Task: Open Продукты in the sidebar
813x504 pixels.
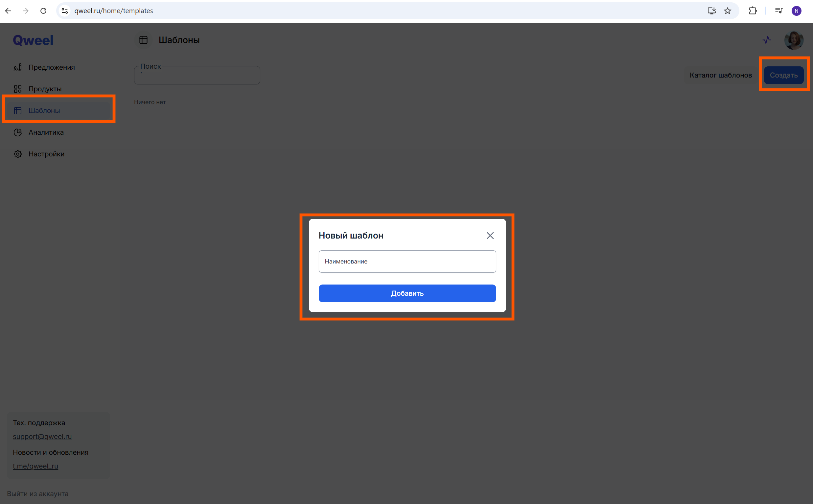Action: click(45, 89)
